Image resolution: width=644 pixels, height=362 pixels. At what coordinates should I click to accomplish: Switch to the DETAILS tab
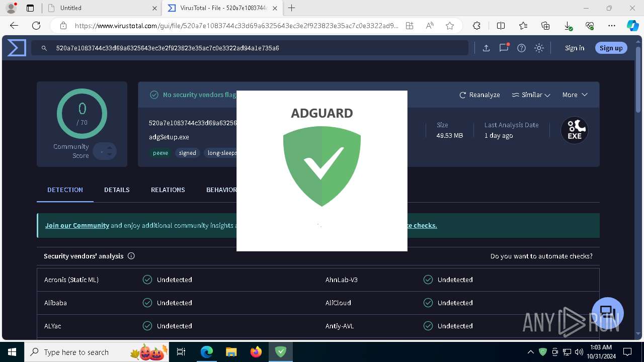[117, 190]
